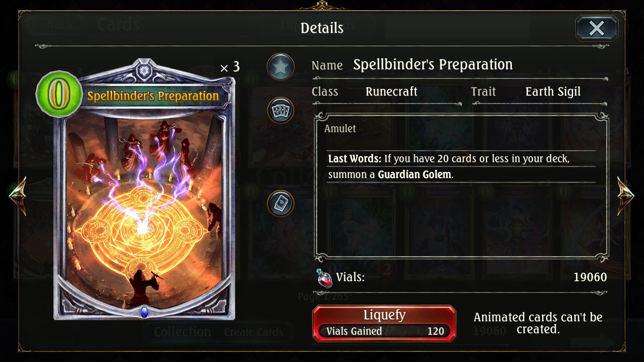Click the star favorite icon
This screenshot has height=362, width=644.
[281, 67]
